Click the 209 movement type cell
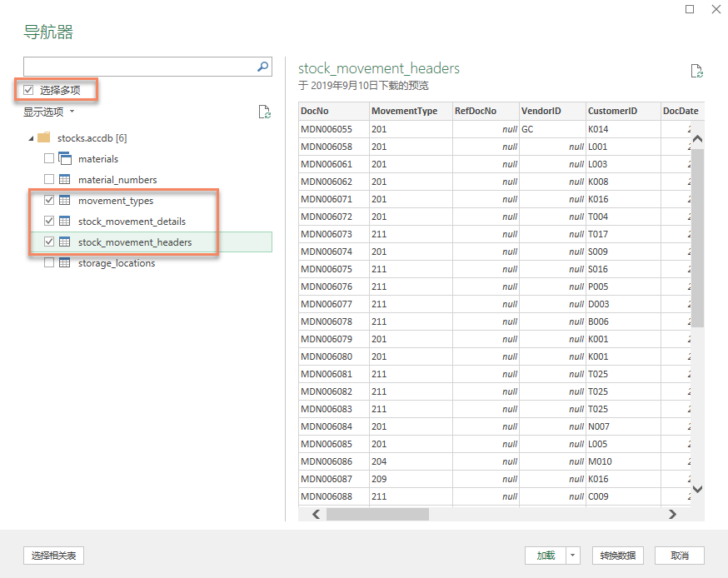 click(x=411, y=479)
